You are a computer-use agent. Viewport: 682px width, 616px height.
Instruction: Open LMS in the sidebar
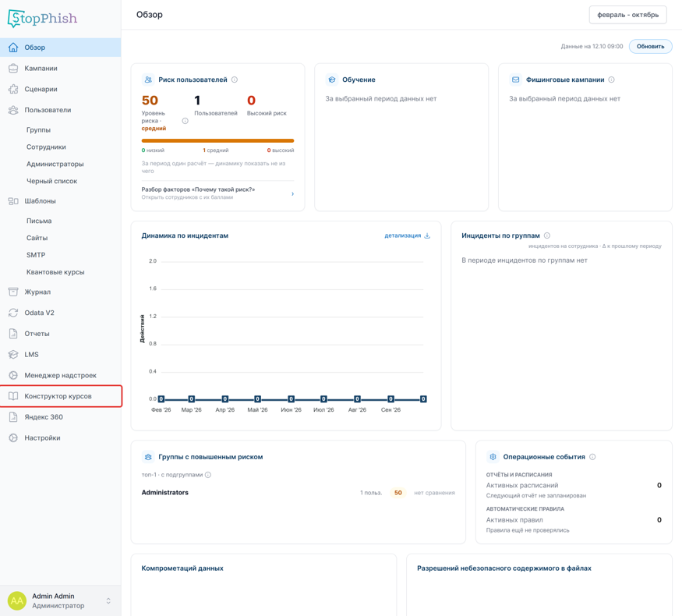[x=61, y=355]
